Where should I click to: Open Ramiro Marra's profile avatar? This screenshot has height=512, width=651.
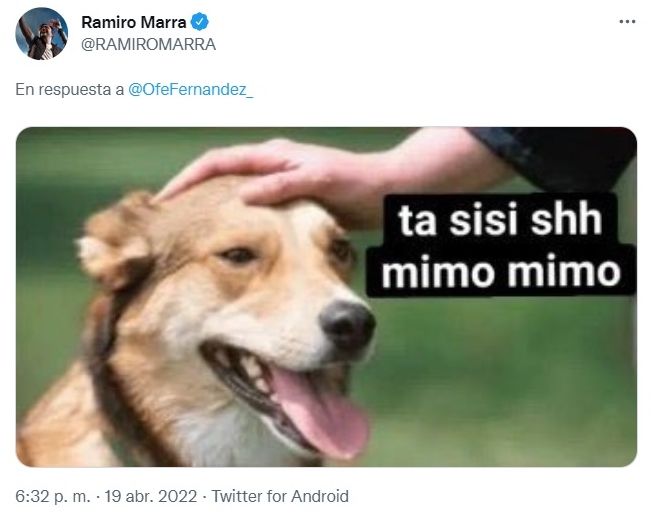(42, 34)
